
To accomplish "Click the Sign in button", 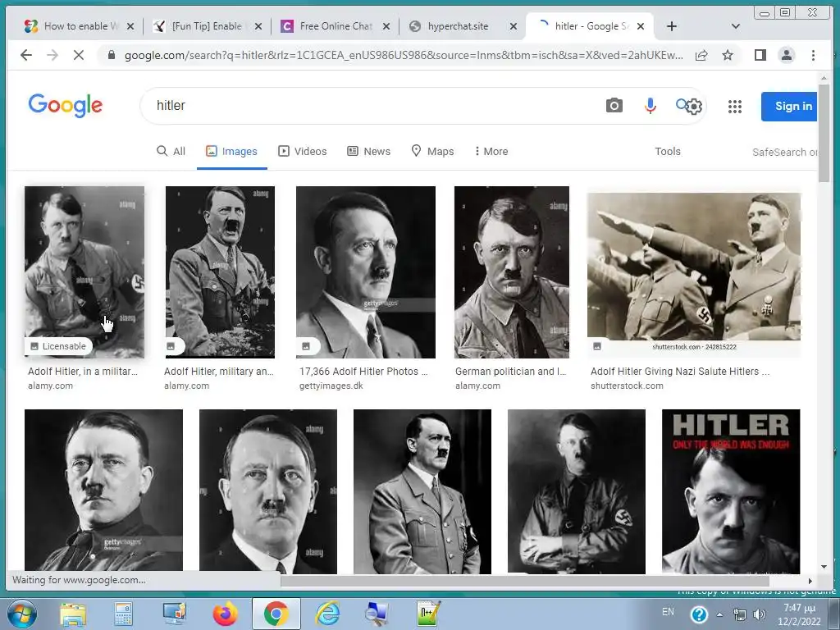I will tap(789, 106).
